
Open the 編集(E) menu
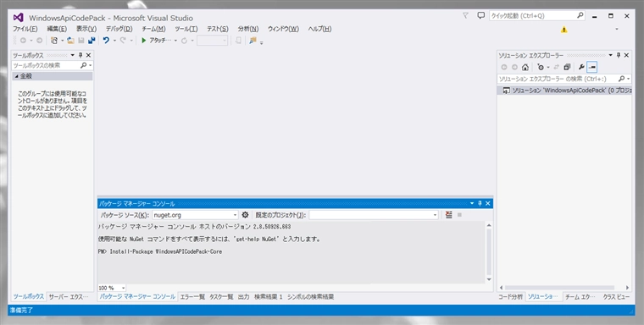tap(57, 29)
